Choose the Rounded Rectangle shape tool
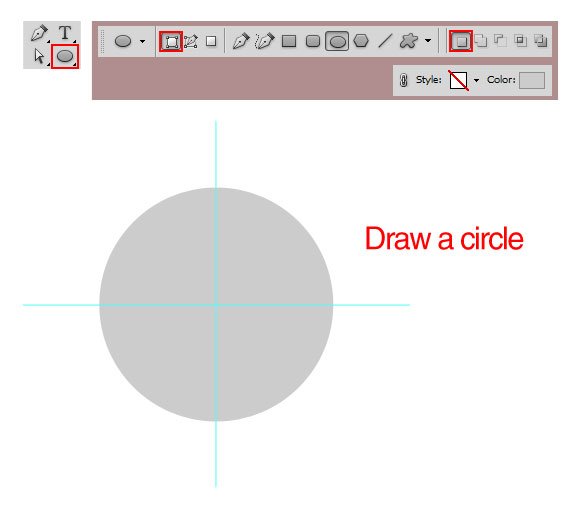The image size is (580, 507). click(313, 41)
